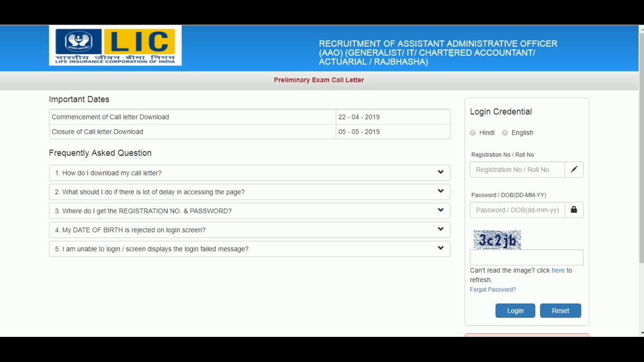Expand 'How do I download my call letter?'
644x362 pixels.
250,173
